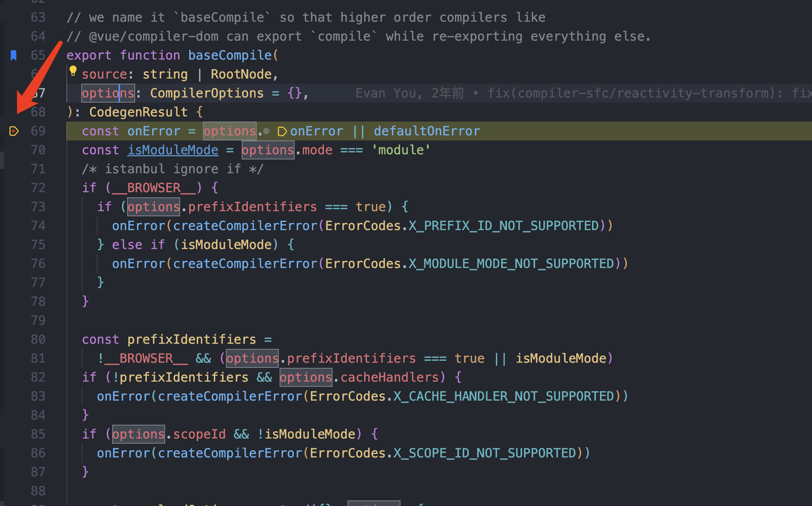This screenshot has height=506, width=812.
Task: Click line number 85 in the gutter
Action: (x=38, y=434)
